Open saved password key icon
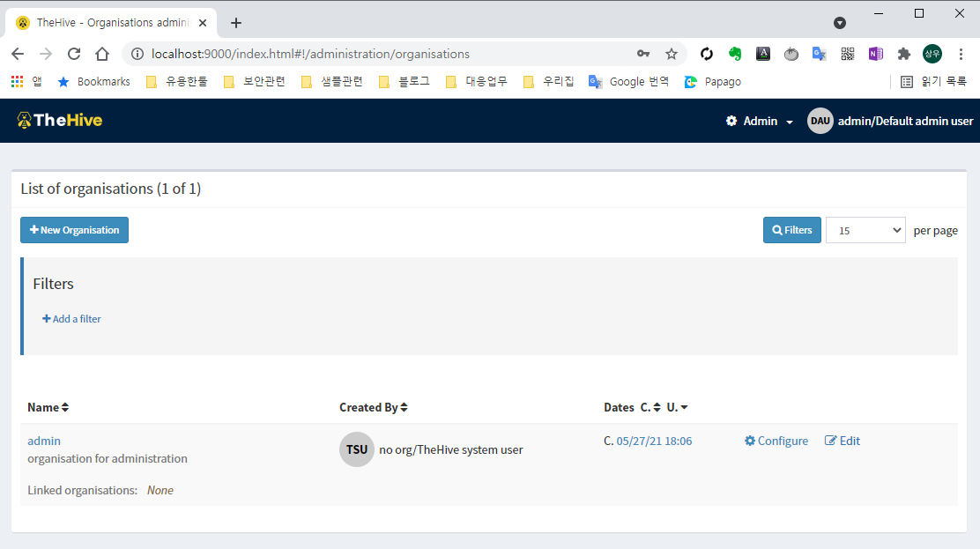The image size is (980, 549). coord(643,54)
